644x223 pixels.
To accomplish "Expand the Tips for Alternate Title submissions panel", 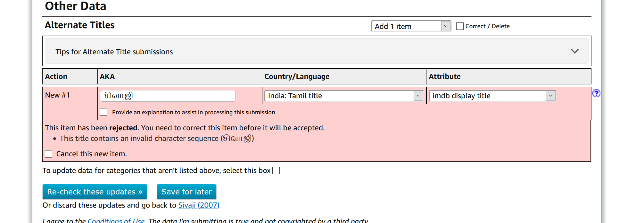I will click(x=574, y=51).
